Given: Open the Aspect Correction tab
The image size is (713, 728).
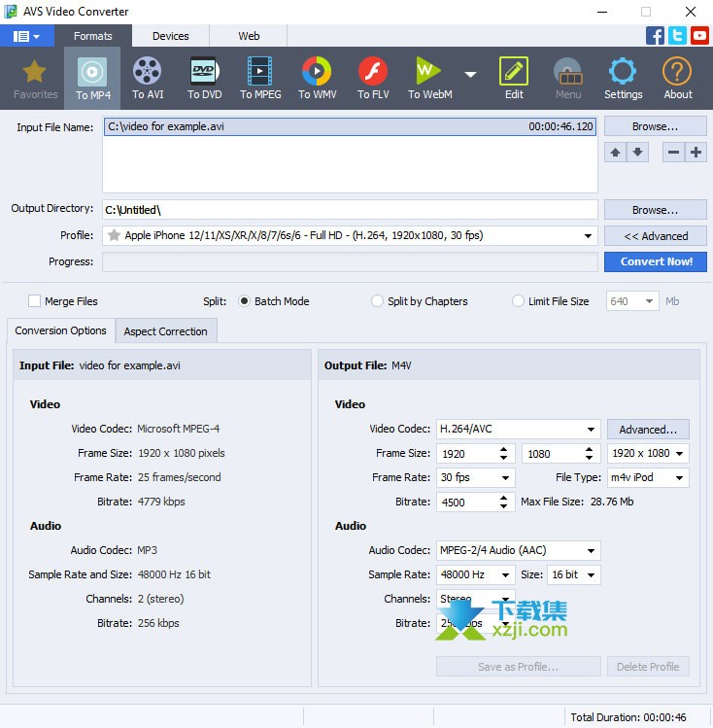Looking at the screenshot, I should [x=165, y=331].
